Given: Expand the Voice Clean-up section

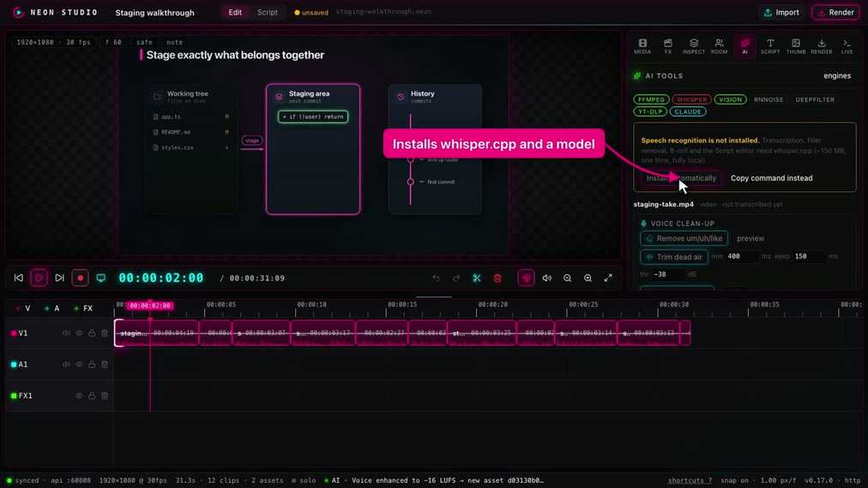Looking at the screenshot, I should click(x=682, y=224).
